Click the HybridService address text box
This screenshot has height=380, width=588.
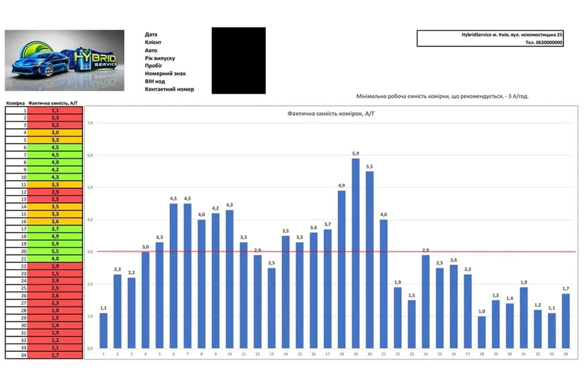pyautogui.click(x=490, y=38)
